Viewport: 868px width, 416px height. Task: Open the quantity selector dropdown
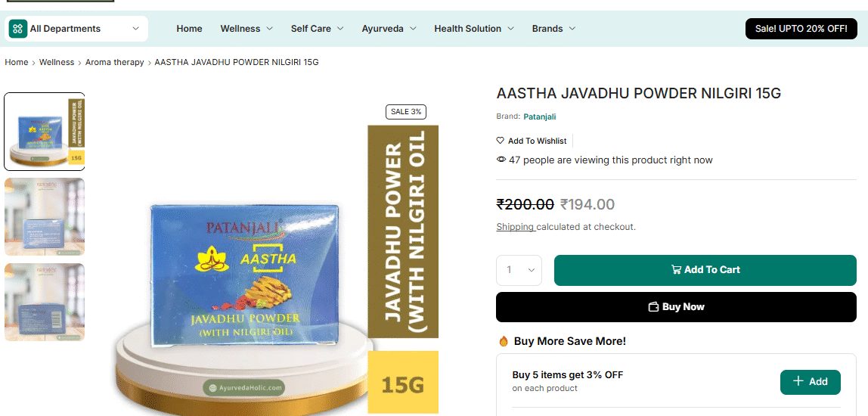(519, 270)
